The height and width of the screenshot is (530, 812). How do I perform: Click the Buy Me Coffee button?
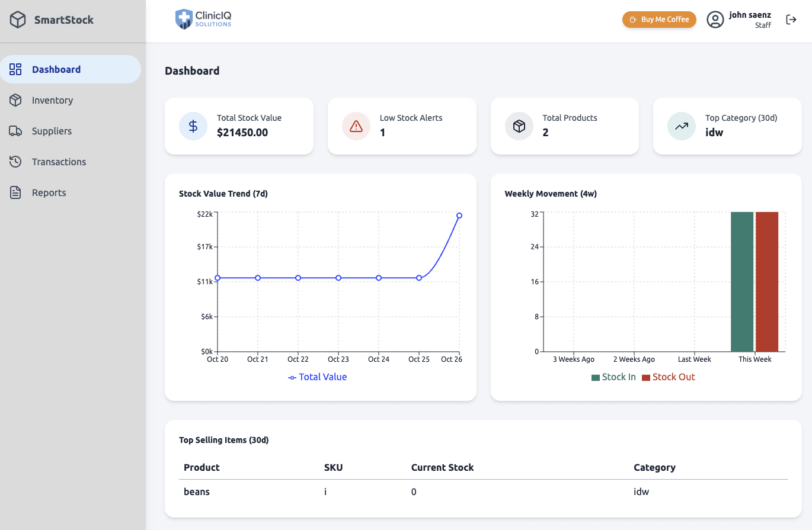659,19
